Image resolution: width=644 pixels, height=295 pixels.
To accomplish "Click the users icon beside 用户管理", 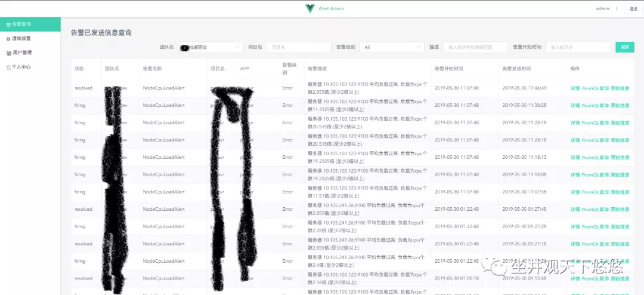I will point(8,53).
